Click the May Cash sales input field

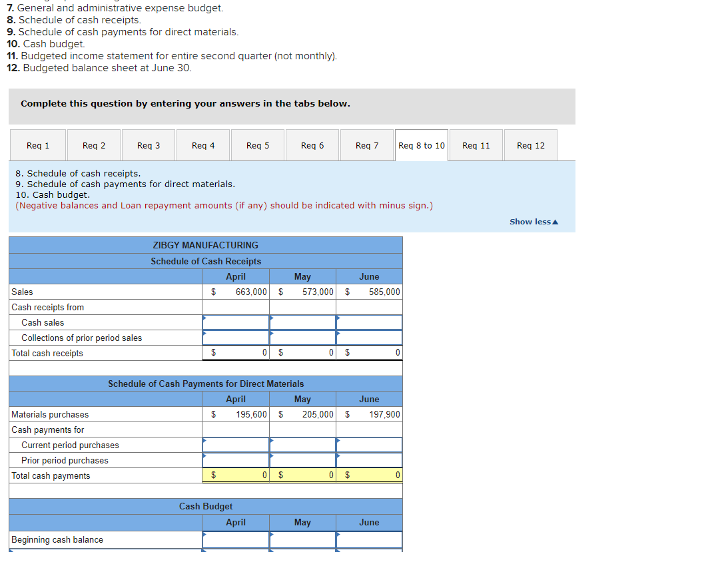pyautogui.click(x=302, y=322)
